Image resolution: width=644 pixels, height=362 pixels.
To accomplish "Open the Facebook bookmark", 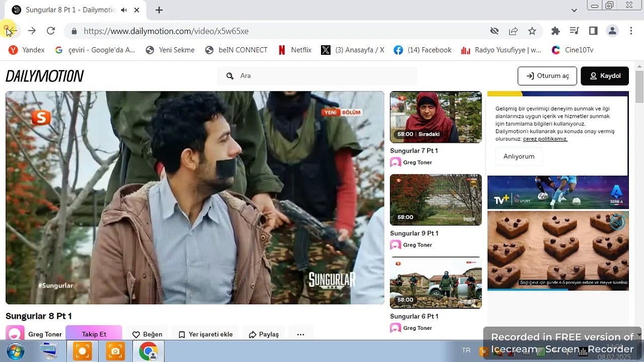I will [423, 50].
